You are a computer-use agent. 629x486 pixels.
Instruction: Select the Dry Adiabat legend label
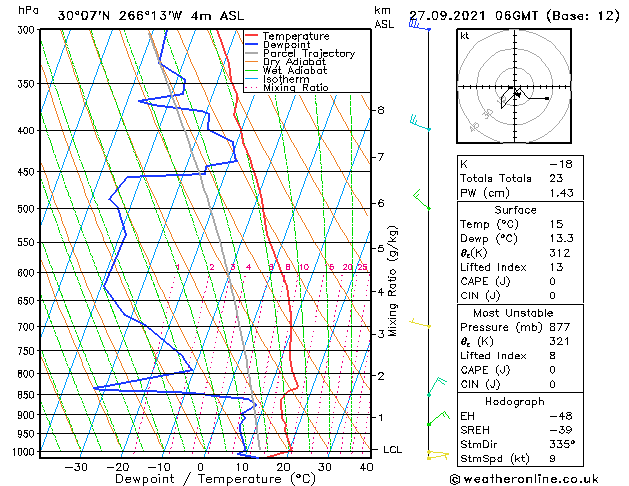pos(294,62)
